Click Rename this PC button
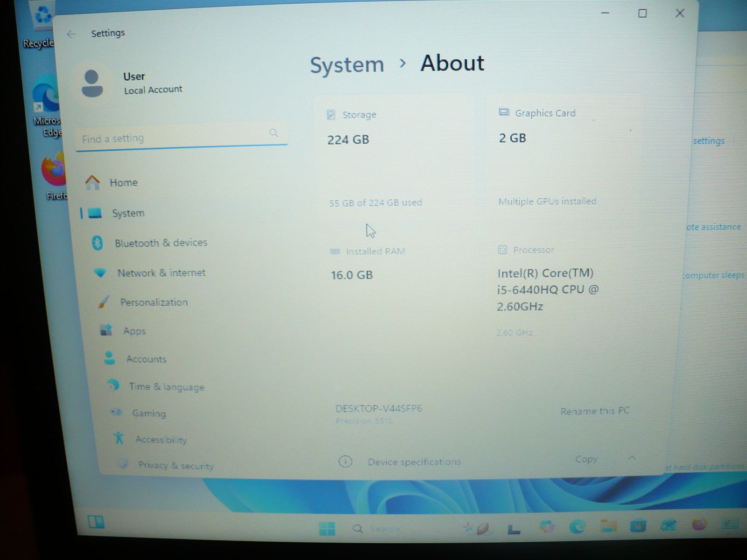 [x=595, y=411]
